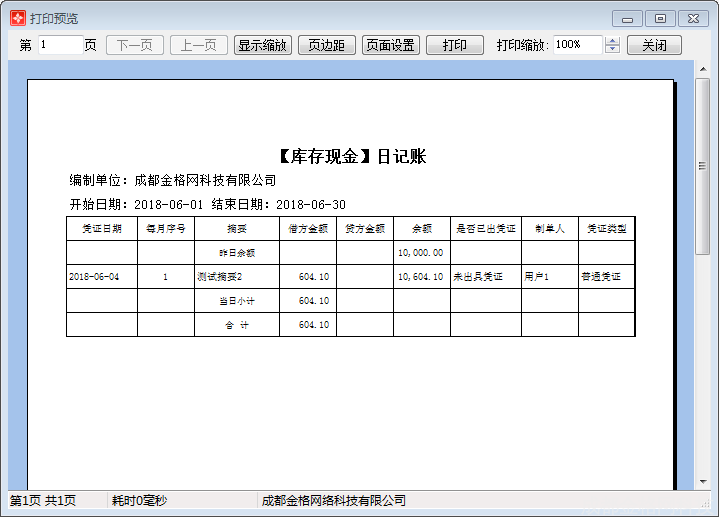Focus the page number input field
The width and height of the screenshot is (719, 517).
click(60, 45)
